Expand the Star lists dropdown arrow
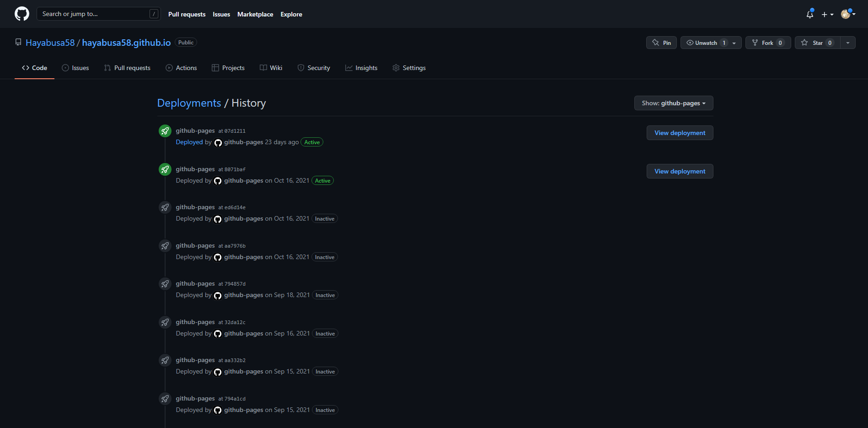This screenshot has height=428, width=868. click(848, 43)
